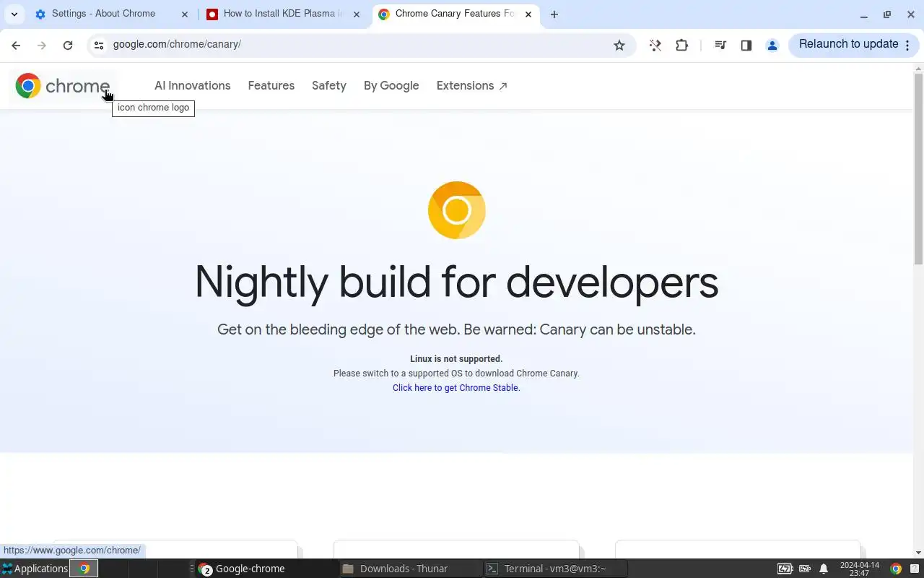Click the battery status tray icon

point(785,569)
